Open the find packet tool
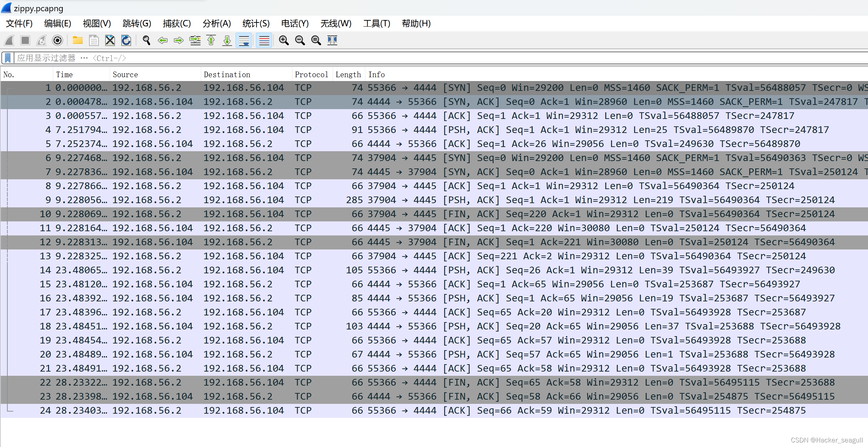 point(146,40)
